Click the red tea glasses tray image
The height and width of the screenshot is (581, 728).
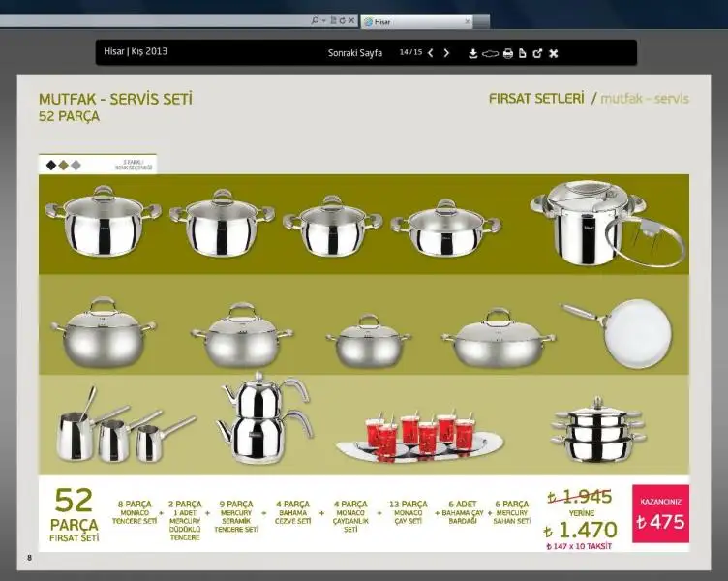tap(419, 437)
